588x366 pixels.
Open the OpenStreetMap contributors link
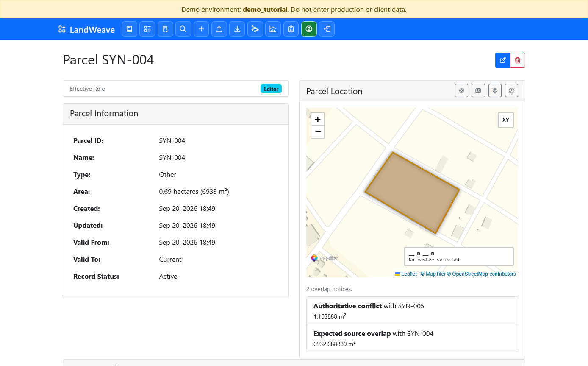tap(481, 274)
